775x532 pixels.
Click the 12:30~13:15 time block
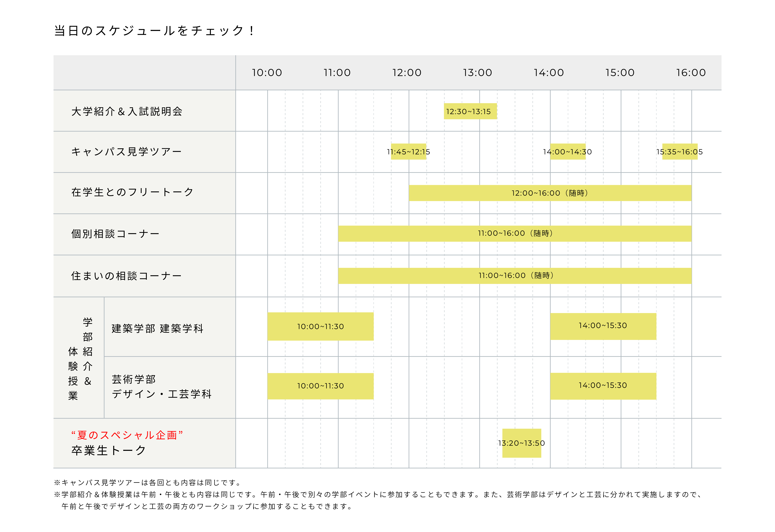click(x=470, y=111)
